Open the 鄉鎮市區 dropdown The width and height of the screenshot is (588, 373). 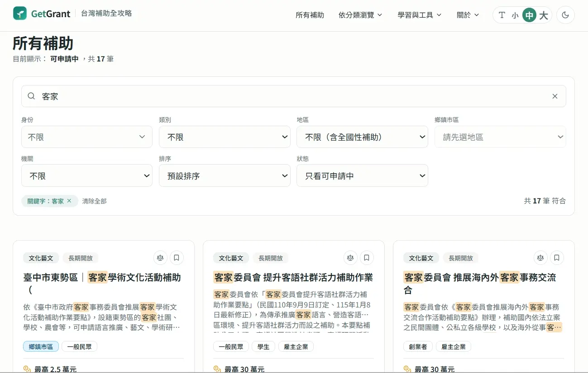pos(500,137)
